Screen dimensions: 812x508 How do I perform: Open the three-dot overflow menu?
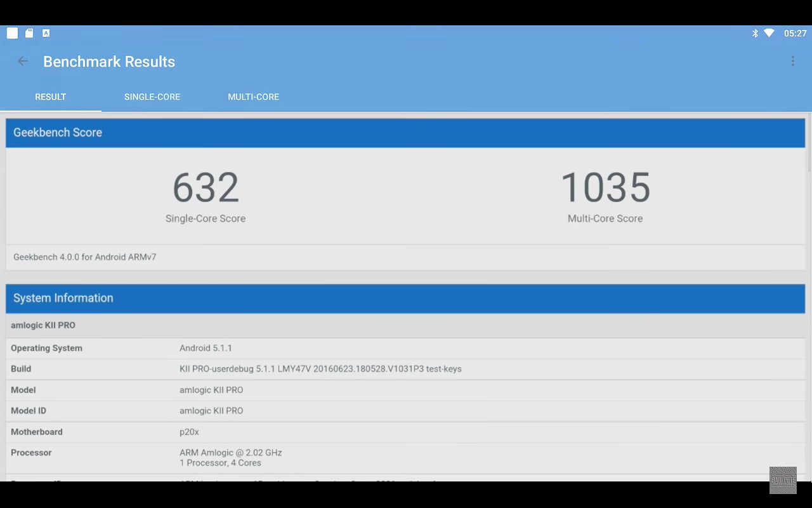[792, 62]
